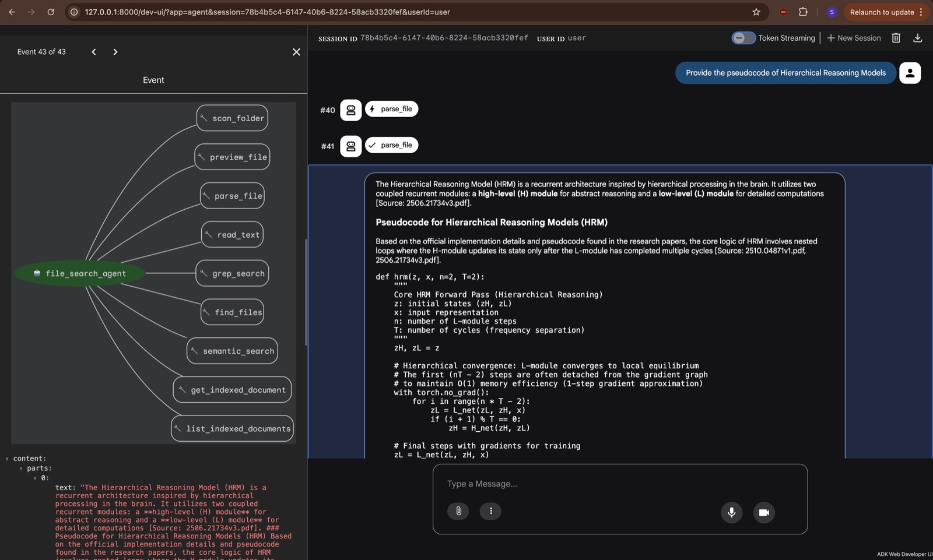
Task: Collapse the content tree node
Action: [x=7, y=459]
